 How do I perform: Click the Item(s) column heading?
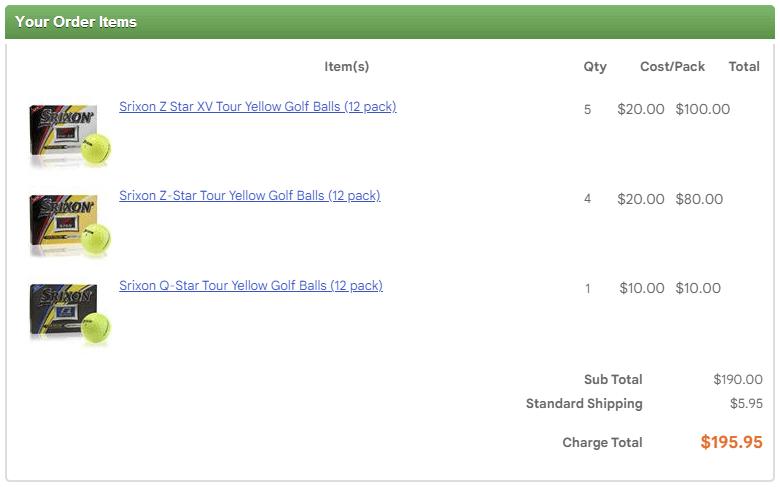click(346, 67)
